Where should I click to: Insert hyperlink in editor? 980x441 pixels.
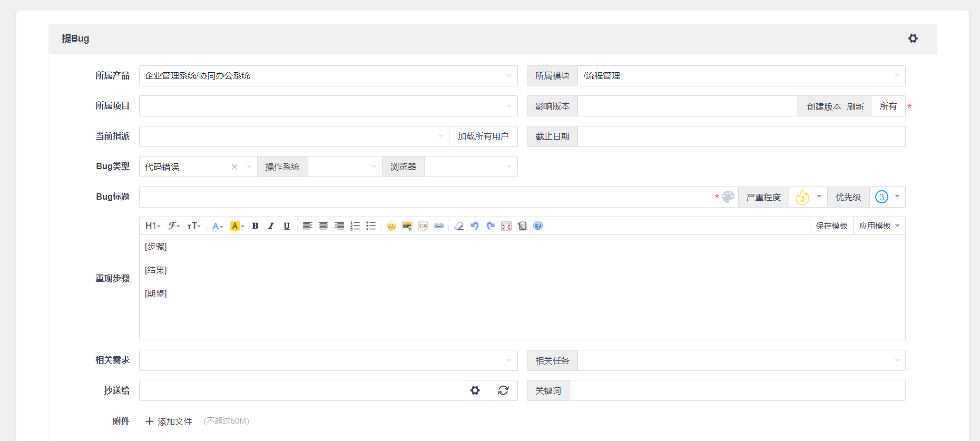click(x=438, y=226)
